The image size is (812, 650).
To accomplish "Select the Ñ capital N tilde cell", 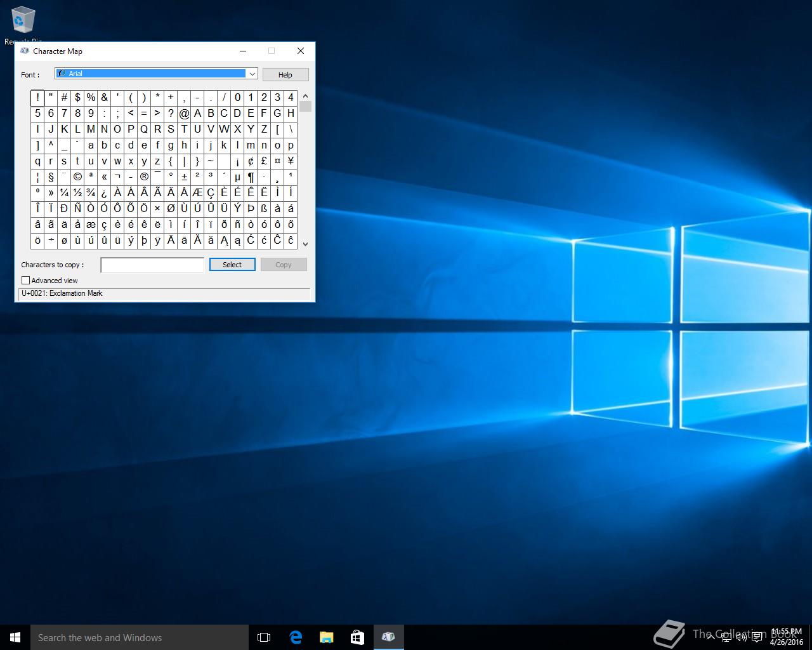I will pos(77,208).
